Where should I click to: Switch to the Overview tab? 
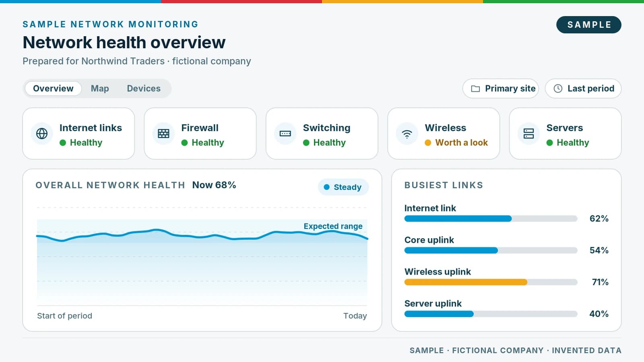pos(53,88)
